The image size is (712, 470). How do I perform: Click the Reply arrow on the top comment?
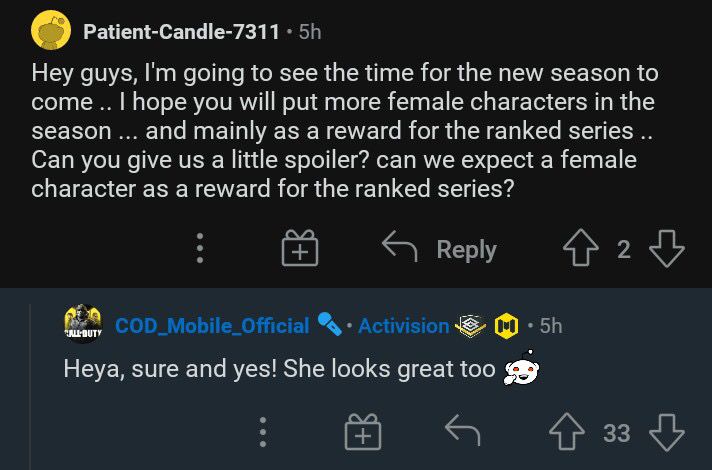coord(400,247)
